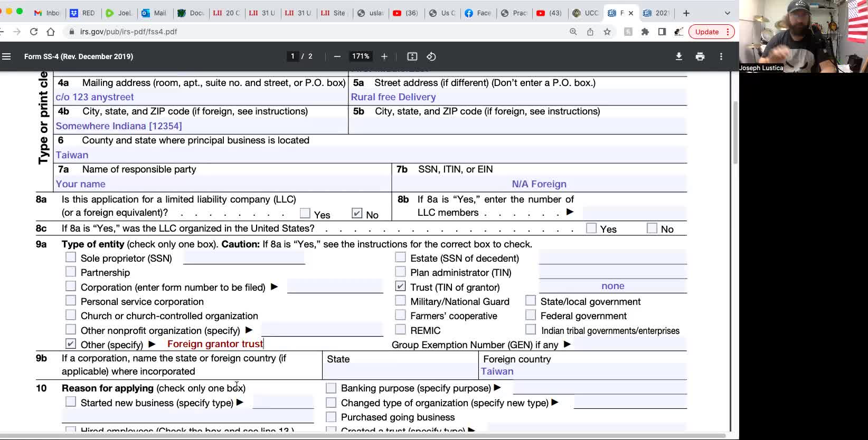Rotate the PDF counterclockwise
This screenshot has width=868, height=440.
[431, 56]
